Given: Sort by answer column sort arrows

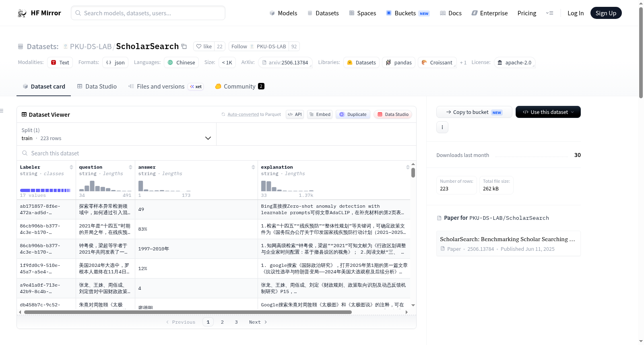Looking at the screenshot, I should [x=253, y=167].
